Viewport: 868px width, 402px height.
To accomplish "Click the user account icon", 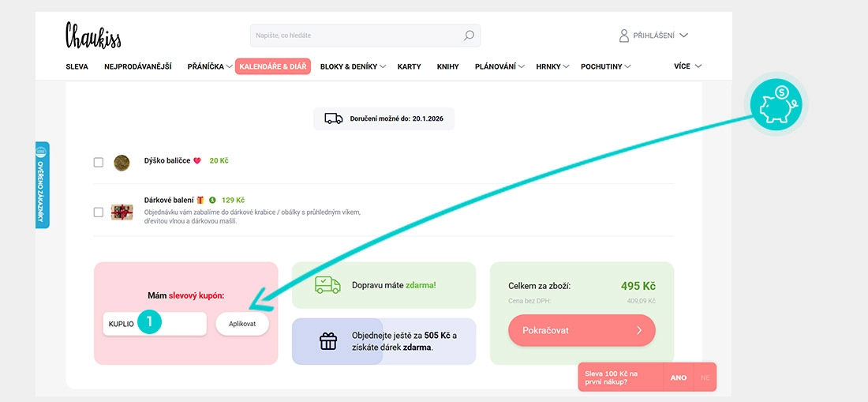I will tap(624, 36).
